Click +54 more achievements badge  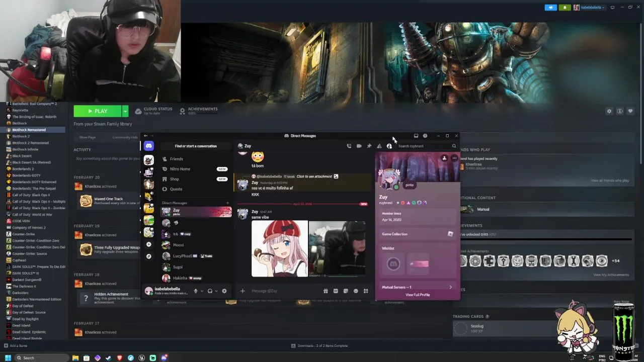tap(616, 261)
